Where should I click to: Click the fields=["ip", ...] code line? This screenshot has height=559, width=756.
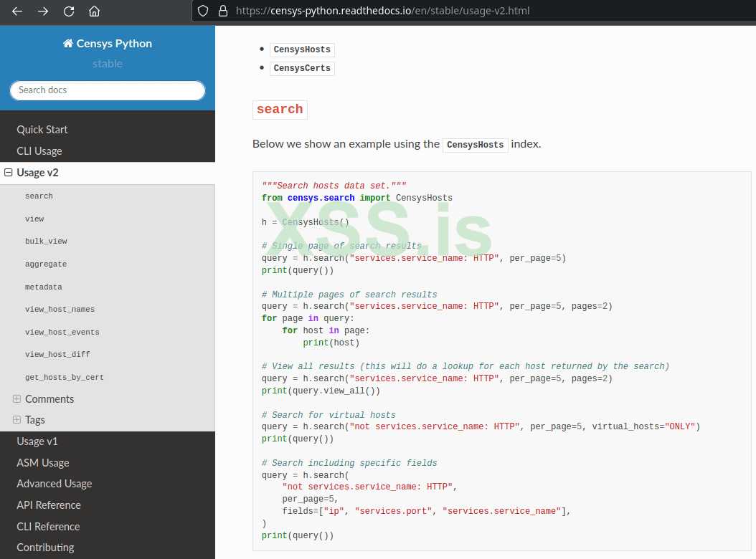click(427, 511)
